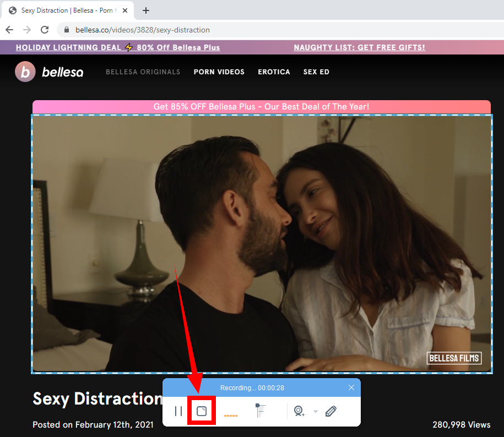Click the Recording timer label
Viewport: 504px width, 437px height.
[252, 388]
